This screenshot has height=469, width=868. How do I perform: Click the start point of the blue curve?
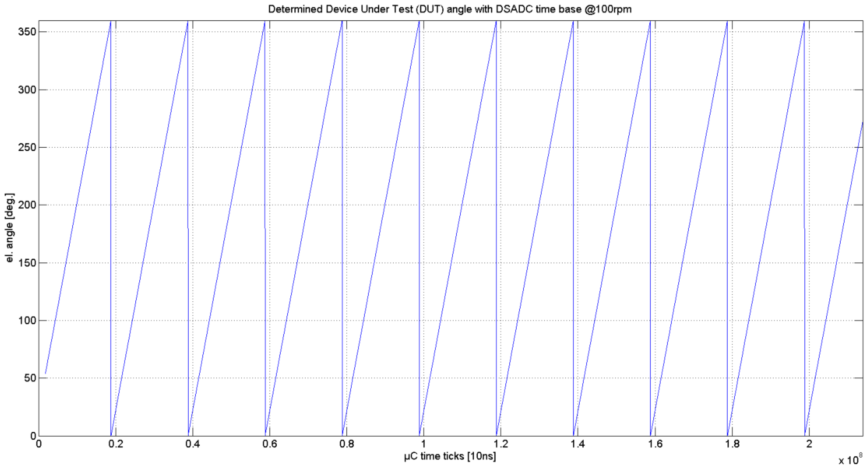tap(46, 373)
